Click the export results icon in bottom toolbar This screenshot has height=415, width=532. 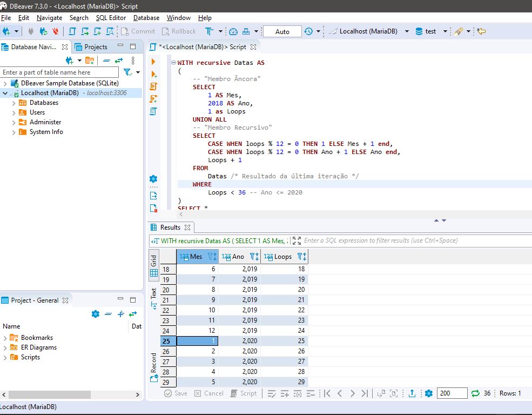pos(412,393)
